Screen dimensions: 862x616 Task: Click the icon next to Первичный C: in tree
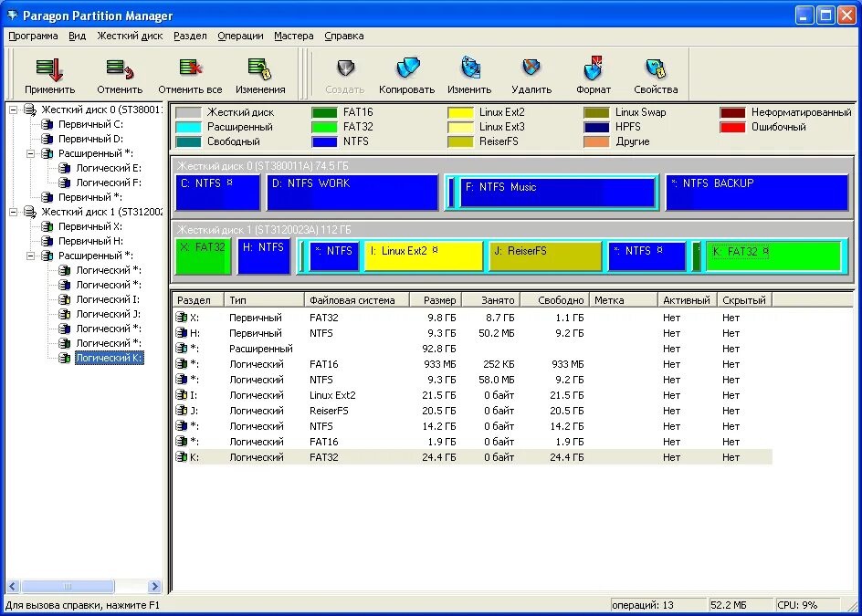pyautogui.click(x=47, y=125)
